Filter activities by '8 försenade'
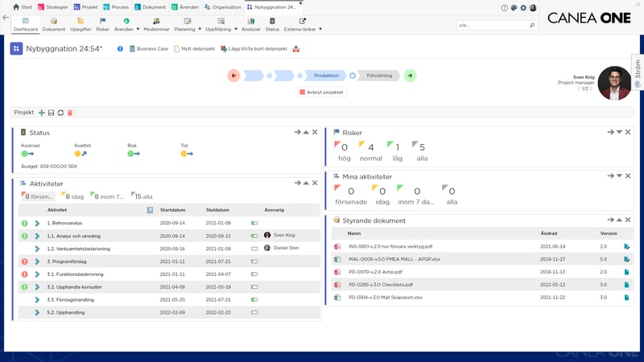 point(39,195)
